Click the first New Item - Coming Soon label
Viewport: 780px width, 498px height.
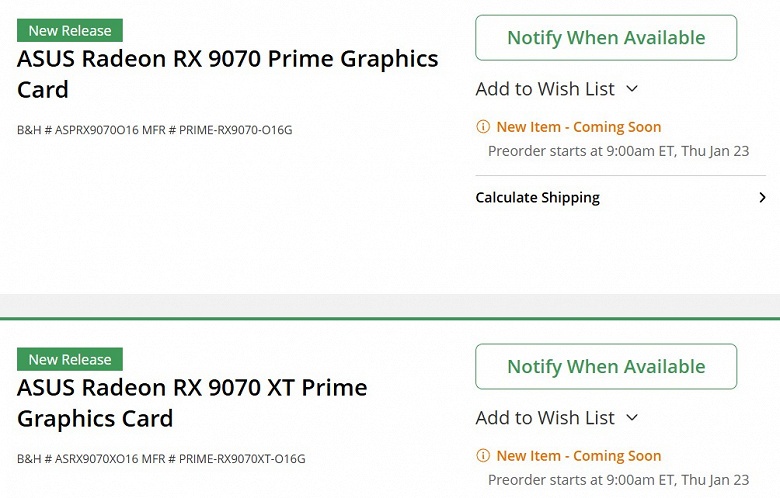click(578, 127)
